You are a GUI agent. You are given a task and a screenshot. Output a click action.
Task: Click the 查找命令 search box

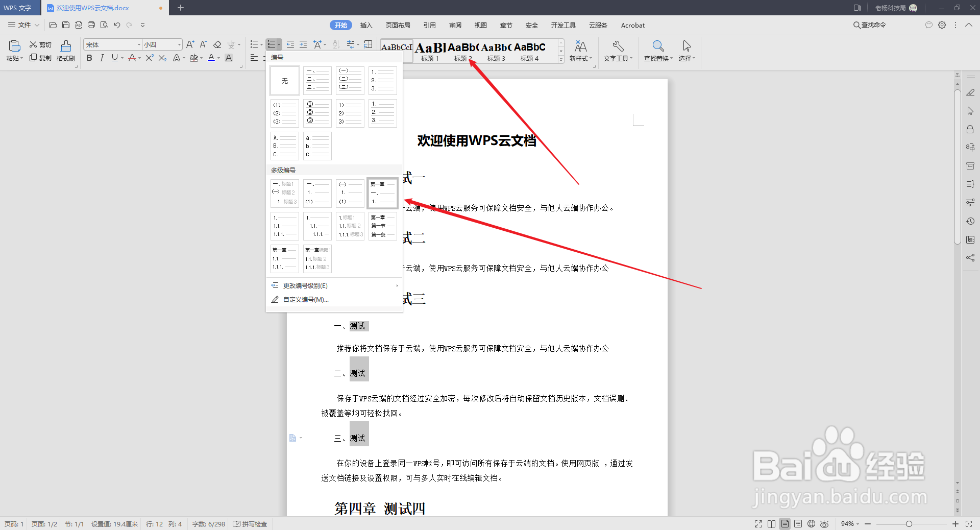pos(870,25)
